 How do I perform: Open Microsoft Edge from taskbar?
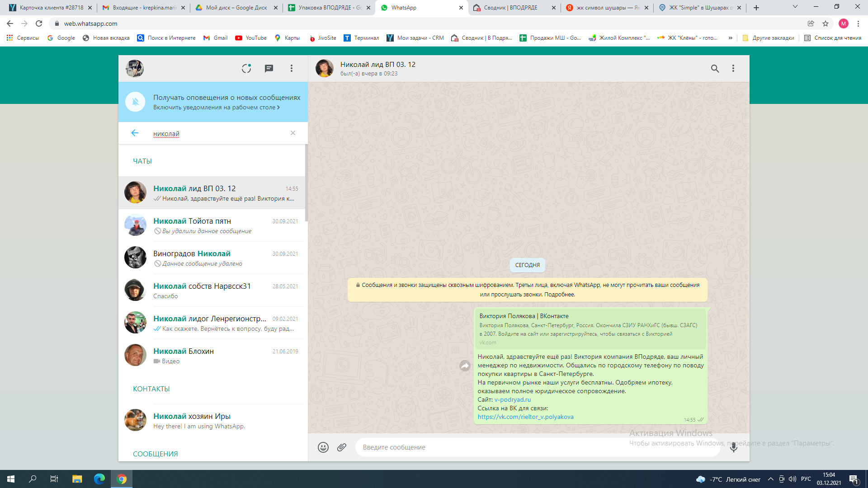coord(99,479)
